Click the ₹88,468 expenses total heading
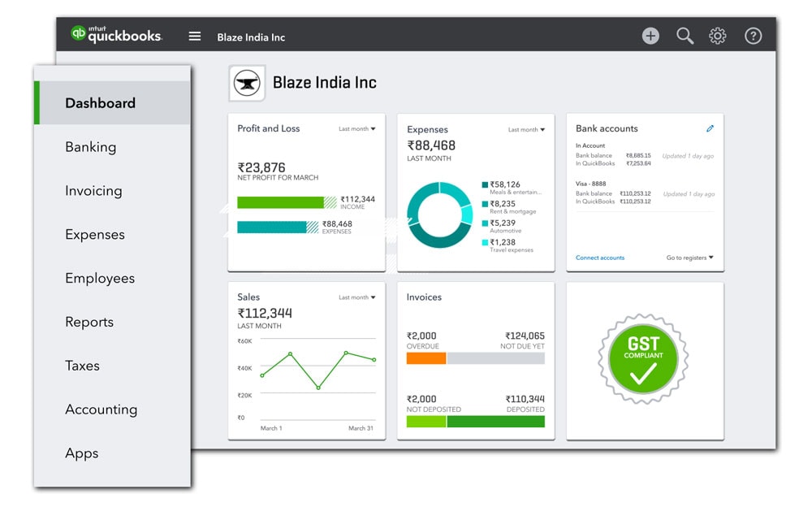Image resolution: width=812 pixels, height=507 pixels. tap(431, 145)
